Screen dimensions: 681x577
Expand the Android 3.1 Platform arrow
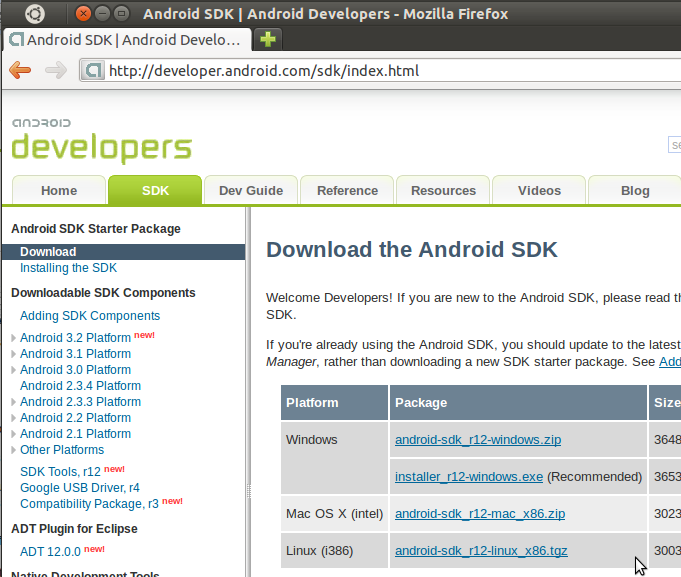[x=13, y=354]
